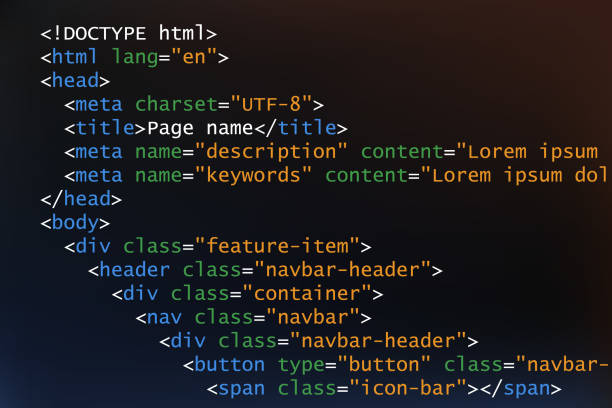Click the 'Page name' title text
The image size is (612, 408).
click(x=200, y=128)
